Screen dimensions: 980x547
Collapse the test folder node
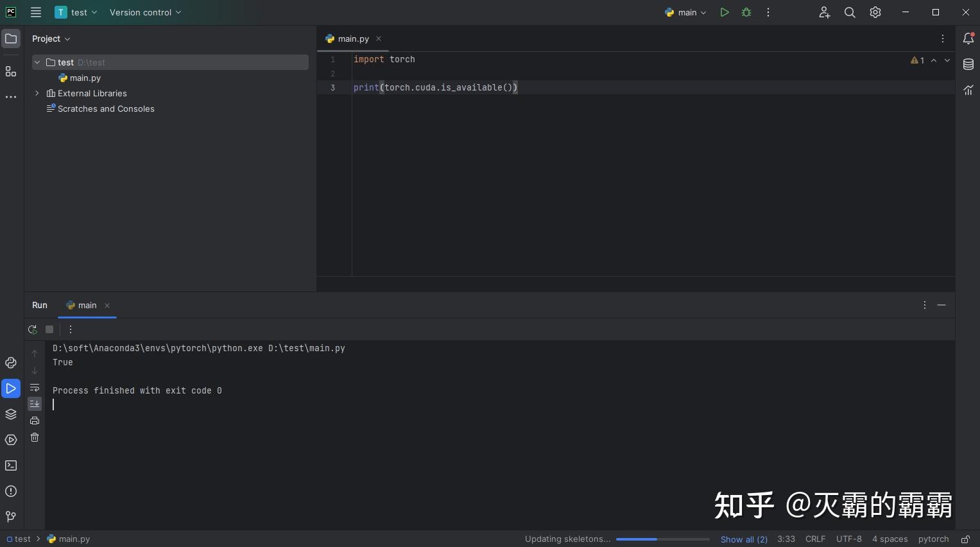(37, 62)
